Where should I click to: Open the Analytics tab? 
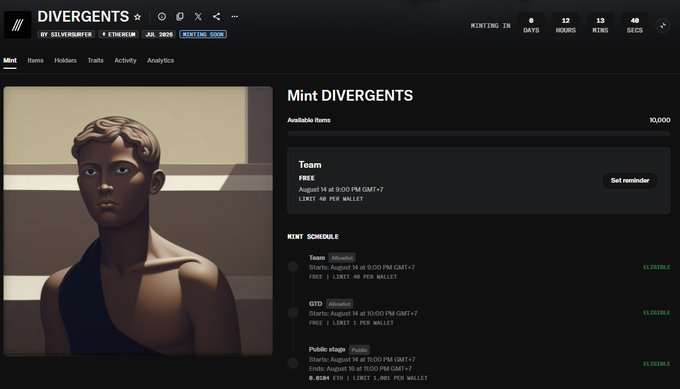160,60
